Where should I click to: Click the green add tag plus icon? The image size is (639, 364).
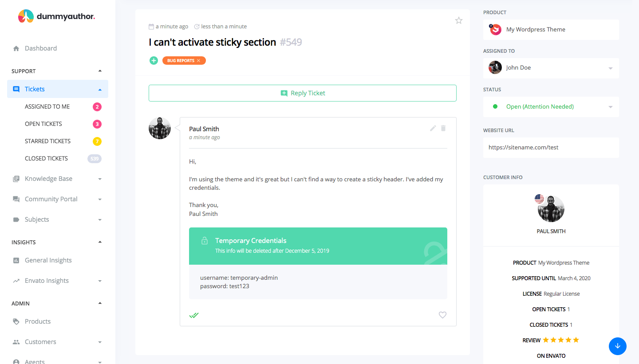(x=154, y=61)
